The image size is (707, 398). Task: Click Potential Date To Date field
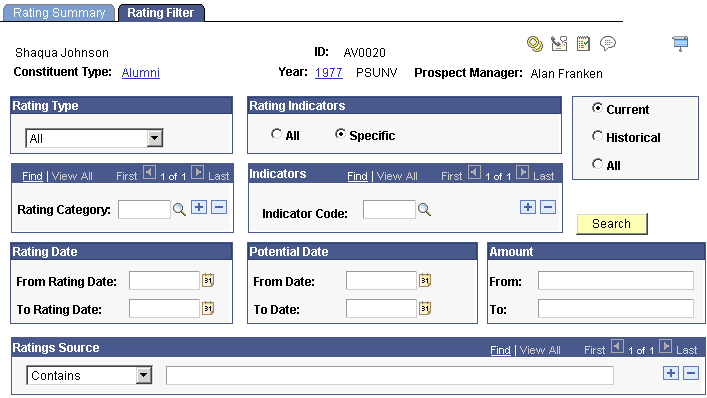click(381, 308)
